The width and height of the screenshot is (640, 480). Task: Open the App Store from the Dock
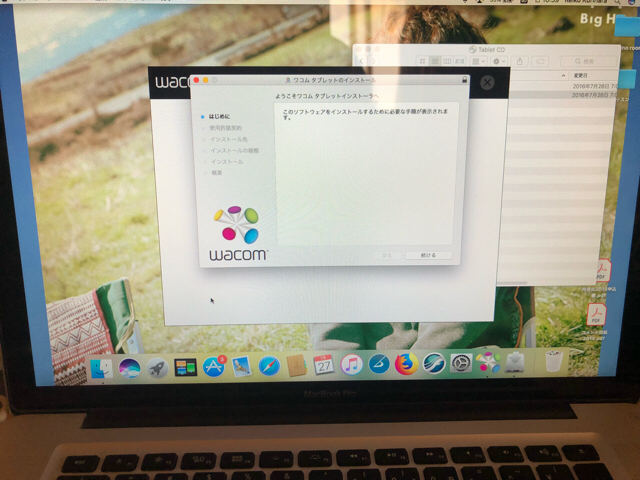point(213,367)
